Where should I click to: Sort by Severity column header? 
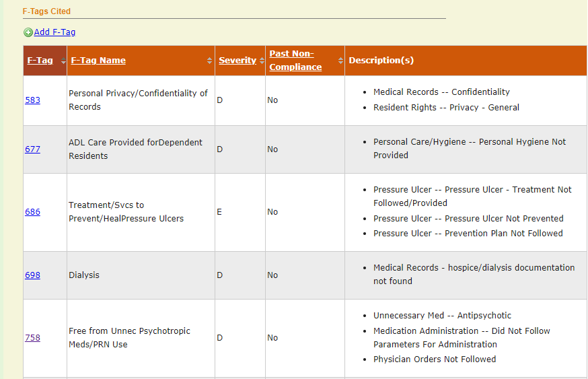click(237, 61)
